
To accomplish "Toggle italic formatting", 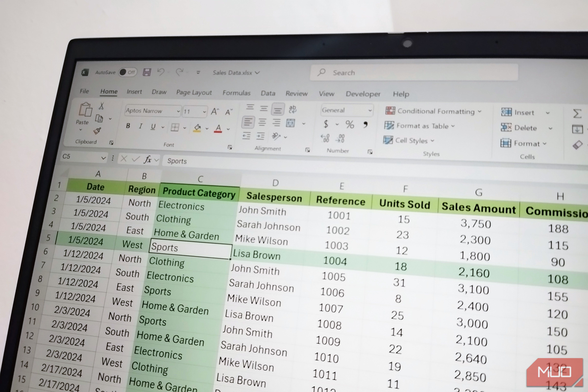I will pos(140,126).
